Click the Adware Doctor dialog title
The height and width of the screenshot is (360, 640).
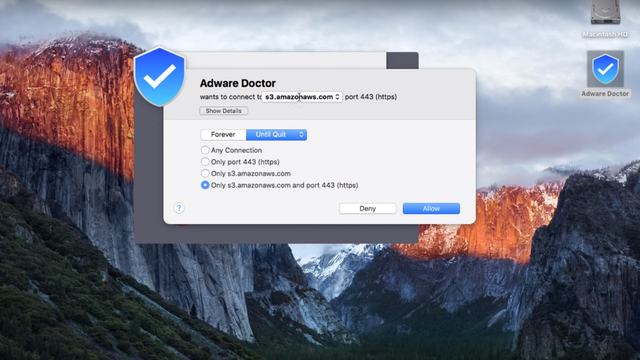point(238,83)
